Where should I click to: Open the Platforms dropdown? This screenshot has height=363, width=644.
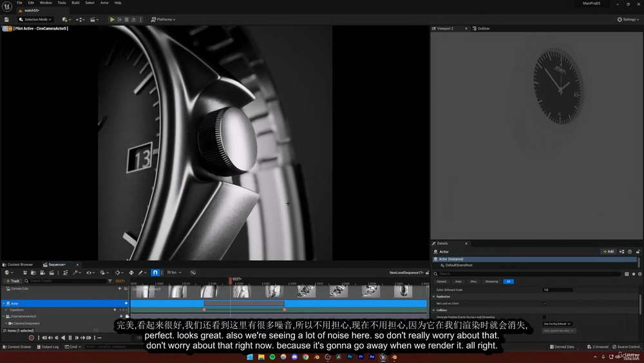pos(164,19)
